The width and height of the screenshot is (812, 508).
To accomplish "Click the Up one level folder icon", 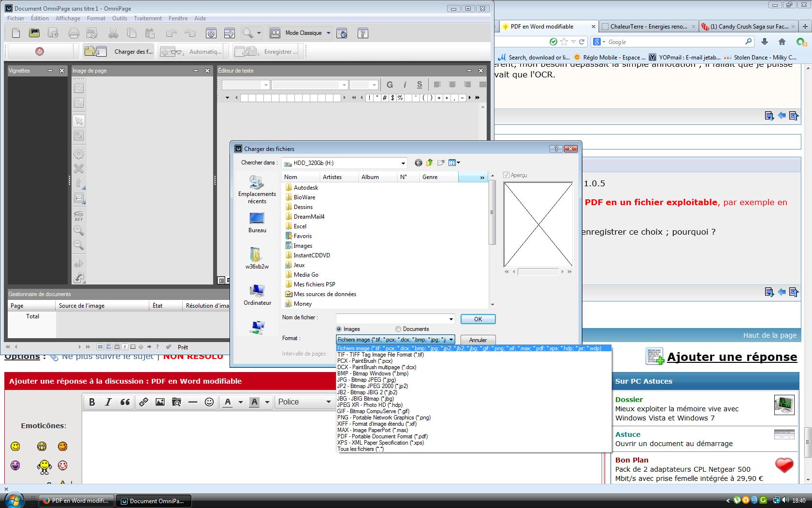I will tap(429, 163).
